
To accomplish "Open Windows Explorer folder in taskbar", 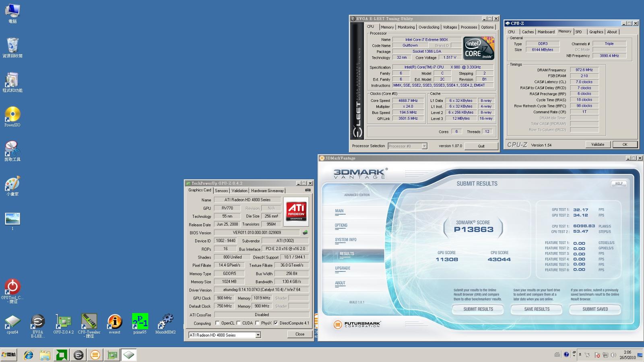I will [x=45, y=355].
